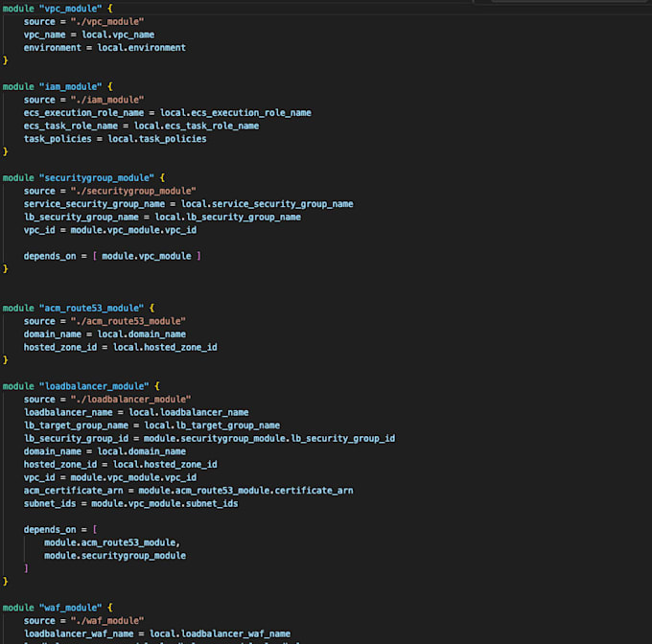The image size is (652, 644).
Task: Click domain_name line in loadbalancer_module block
Action: [x=105, y=451]
